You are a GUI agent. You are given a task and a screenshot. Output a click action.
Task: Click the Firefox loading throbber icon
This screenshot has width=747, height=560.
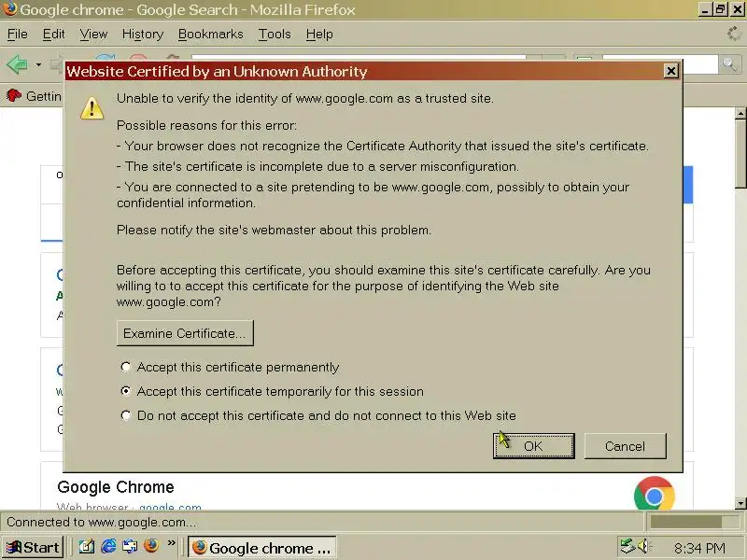(735, 34)
